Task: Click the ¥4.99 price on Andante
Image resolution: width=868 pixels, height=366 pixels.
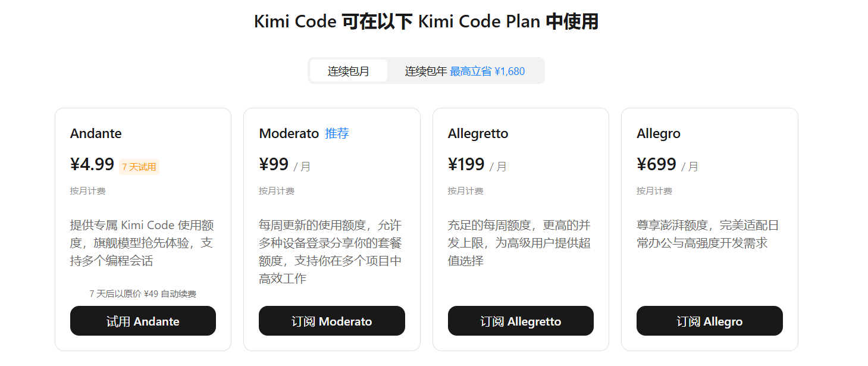Action: [x=92, y=165]
